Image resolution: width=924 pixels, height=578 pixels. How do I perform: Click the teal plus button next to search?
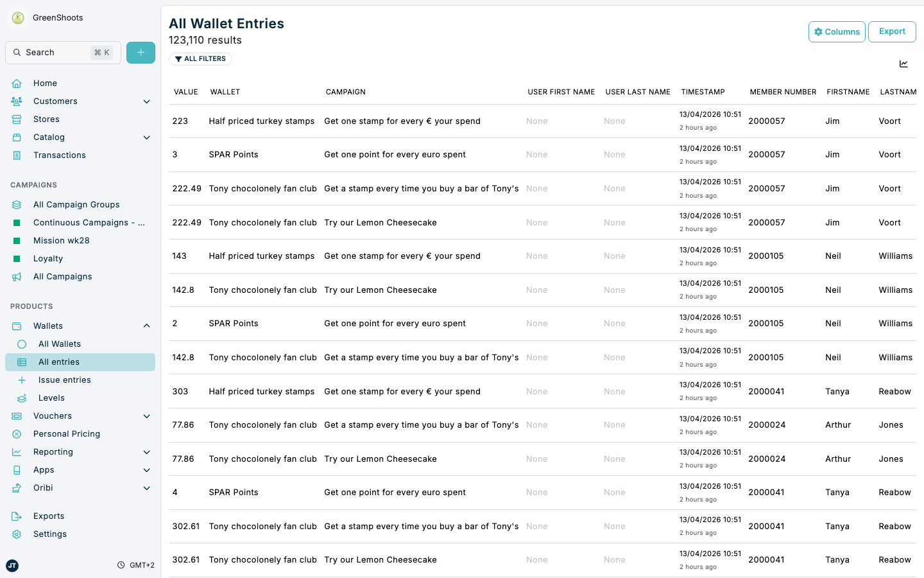pyautogui.click(x=141, y=52)
